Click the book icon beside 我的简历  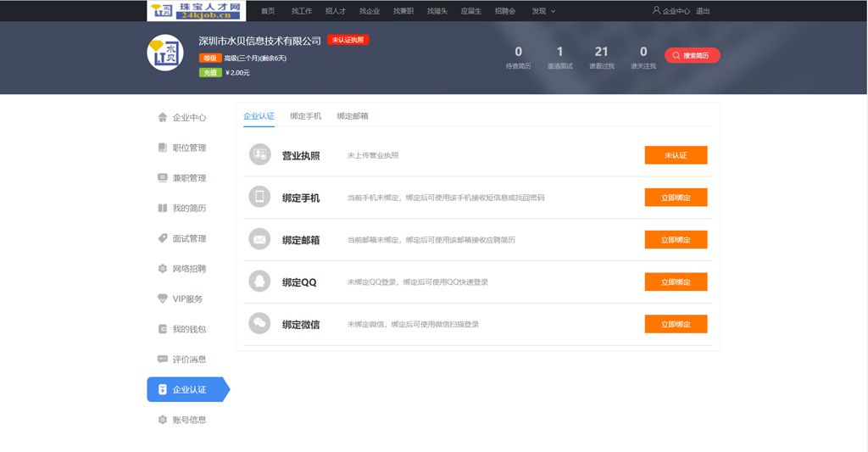click(x=162, y=208)
